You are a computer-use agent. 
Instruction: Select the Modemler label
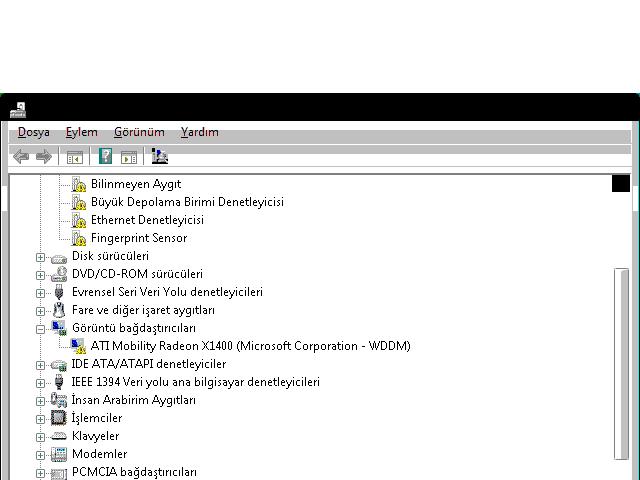100,454
